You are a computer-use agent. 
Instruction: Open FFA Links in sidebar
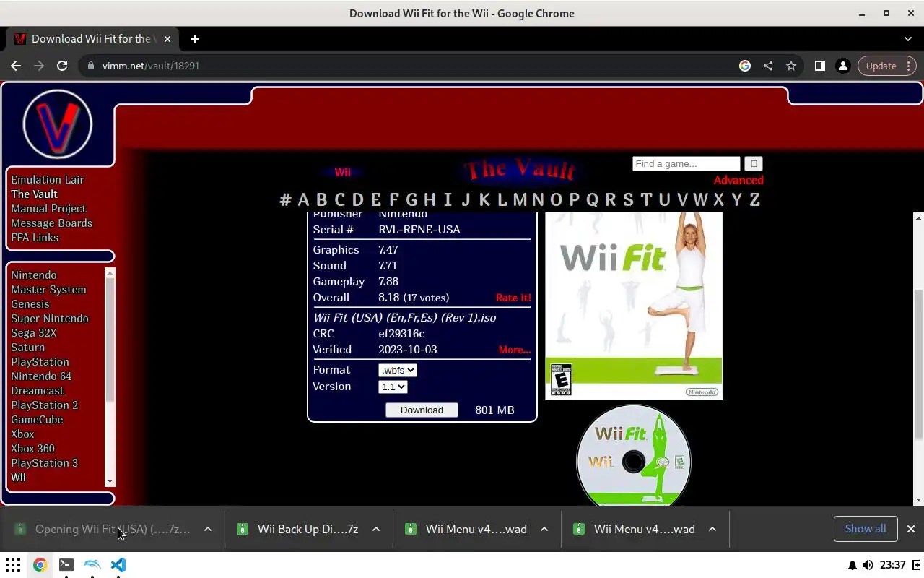point(35,238)
